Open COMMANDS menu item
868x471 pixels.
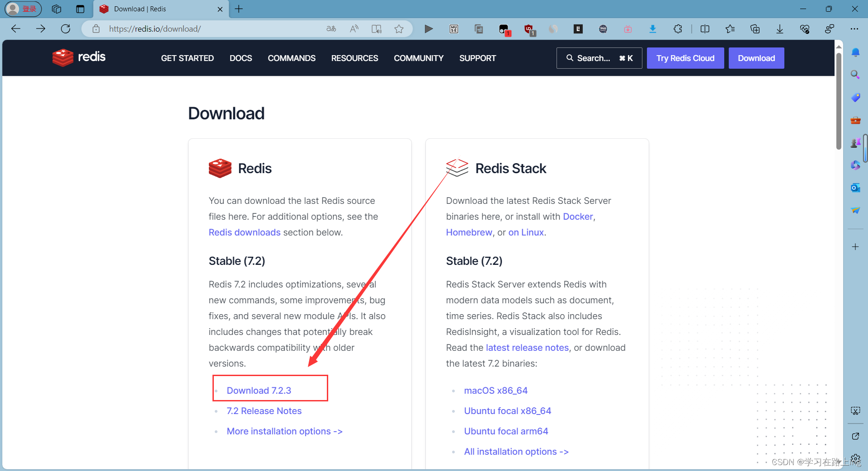point(292,58)
